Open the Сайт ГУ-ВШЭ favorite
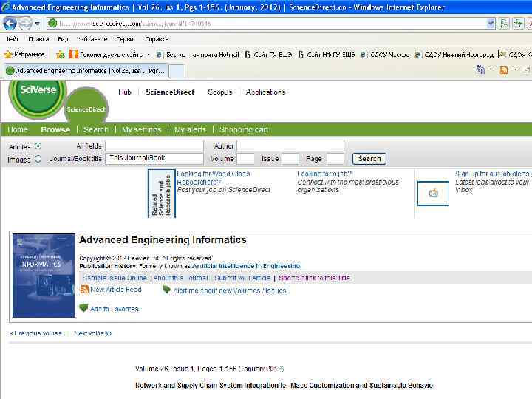The width and height of the screenshot is (532, 399). 268,55
